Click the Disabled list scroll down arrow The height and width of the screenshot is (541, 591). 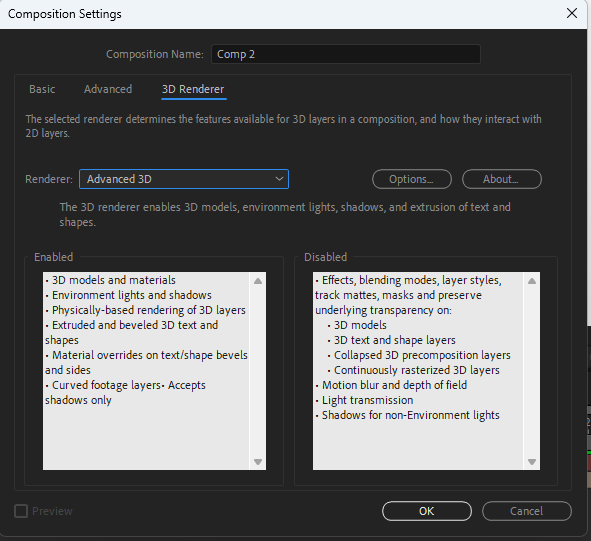532,462
